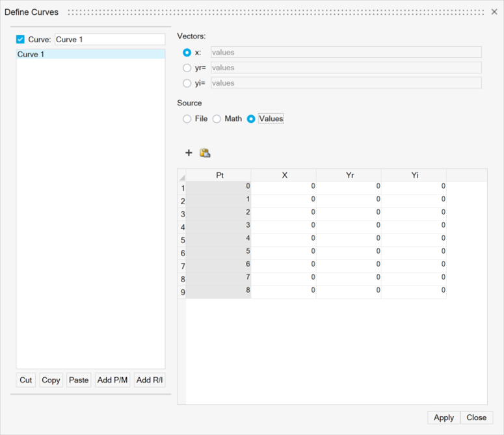Choose File as the source
The width and height of the screenshot is (504, 435).
click(x=187, y=119)
